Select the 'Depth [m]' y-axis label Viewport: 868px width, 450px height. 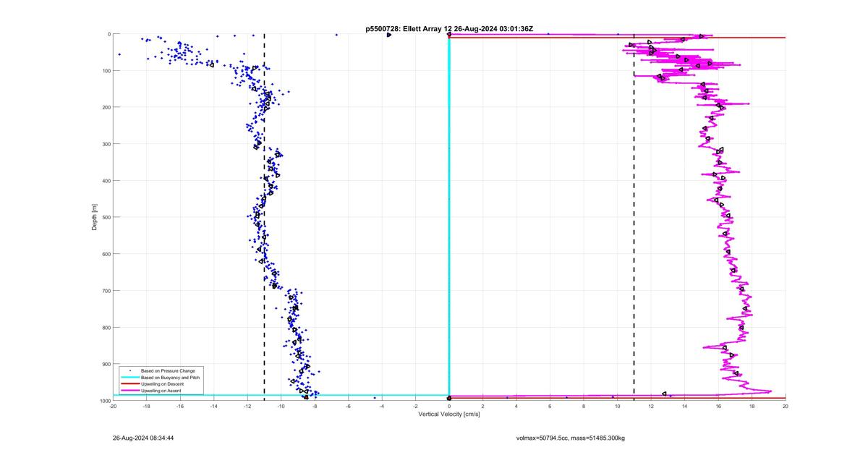pyautogui.click(x=94, y=216)
